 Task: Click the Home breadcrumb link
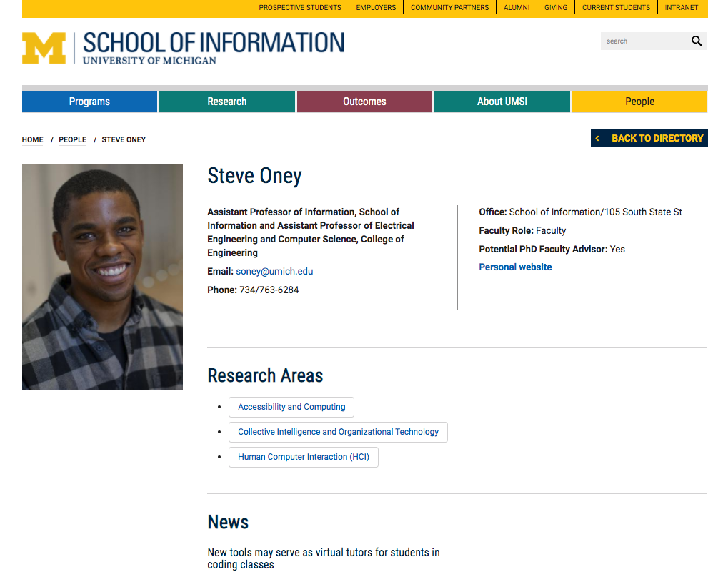tap(33, 140)
